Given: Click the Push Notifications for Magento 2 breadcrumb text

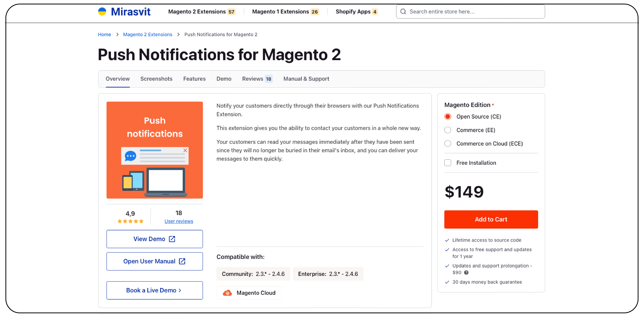Looking at the screenshot, I should tap(221, 35).
